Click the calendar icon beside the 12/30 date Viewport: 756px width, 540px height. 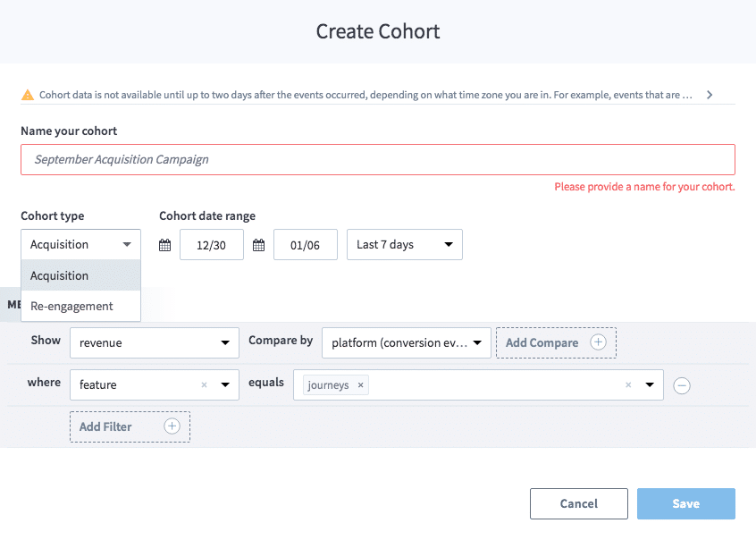(164, 244)
